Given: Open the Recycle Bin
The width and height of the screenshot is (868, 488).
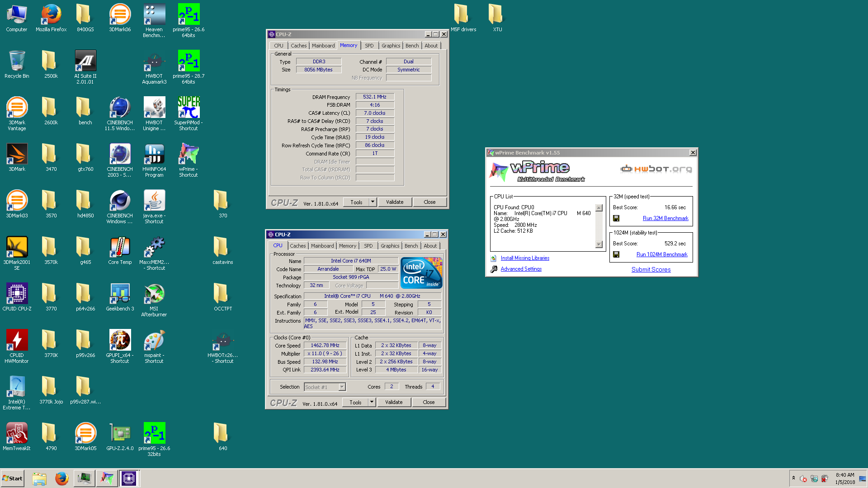Looking at the screenshot, I should click(x=17, y=65).
